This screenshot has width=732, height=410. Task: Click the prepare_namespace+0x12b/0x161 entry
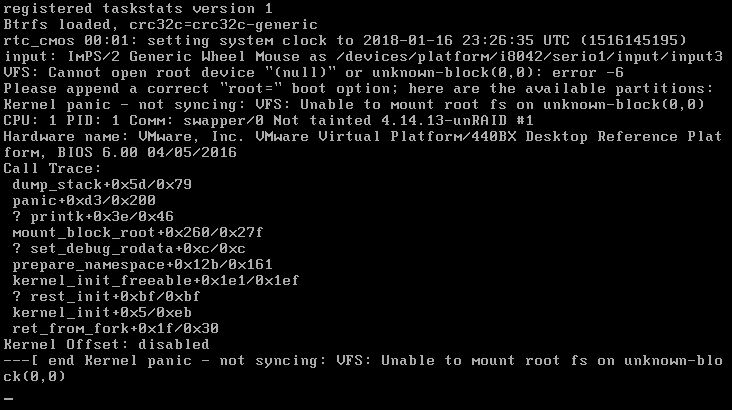pos(142,264)
